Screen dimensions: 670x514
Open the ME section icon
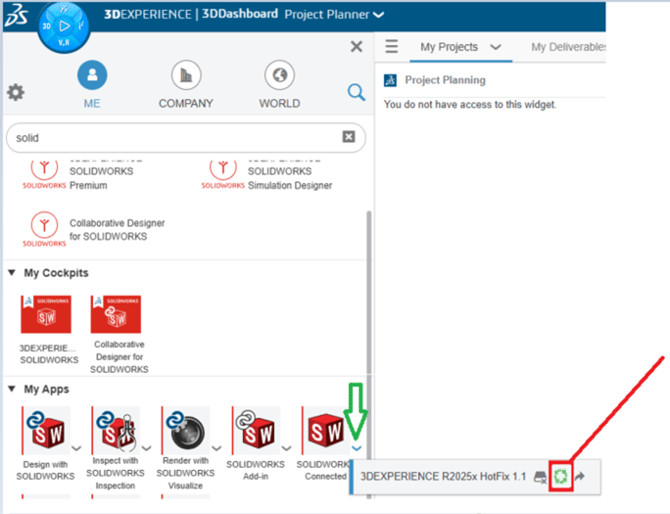click(x=92, y=75)
